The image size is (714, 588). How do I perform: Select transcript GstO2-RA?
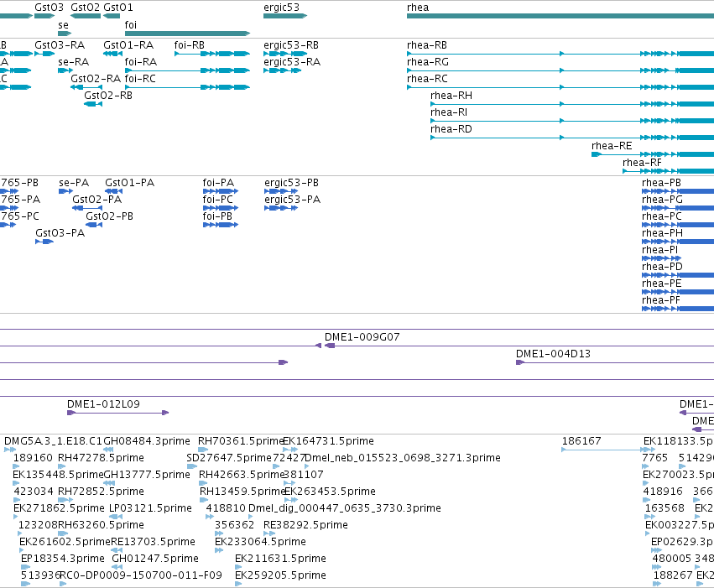coord(96,79)
